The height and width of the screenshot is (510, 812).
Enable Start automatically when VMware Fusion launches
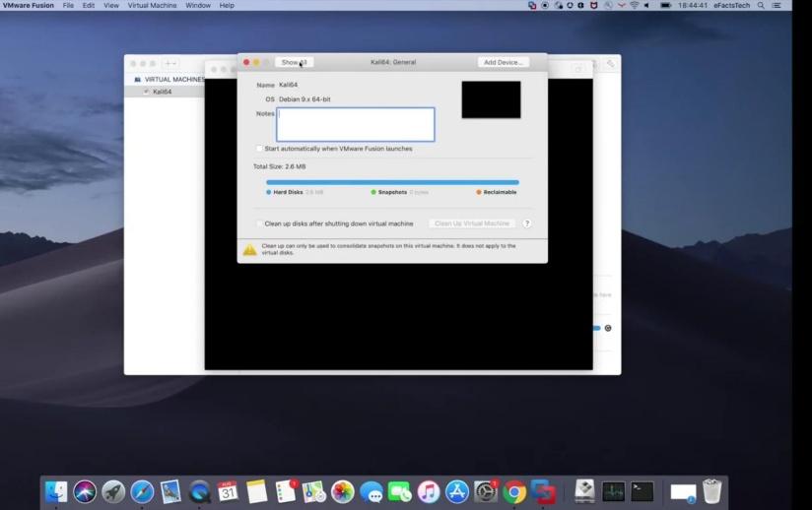(x=259, y=149)
